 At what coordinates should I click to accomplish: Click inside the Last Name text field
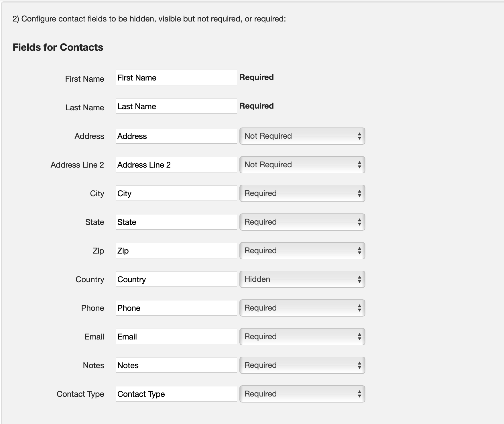(176, 106)
